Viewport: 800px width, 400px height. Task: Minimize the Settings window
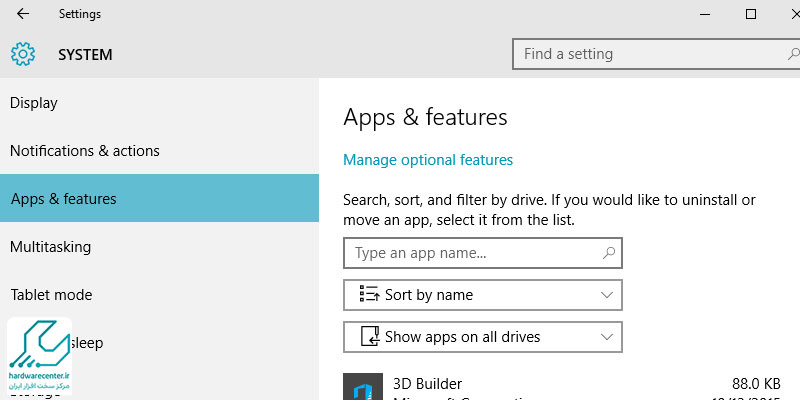pos(705,14)
